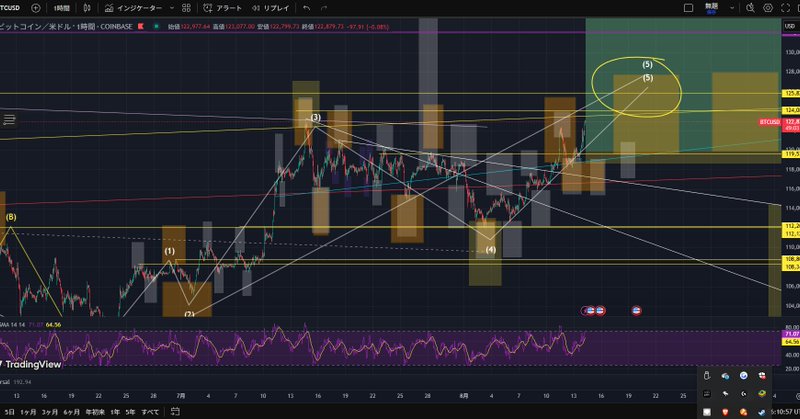Select the 5日 time range
800x419 pixels.
point(9,412)
